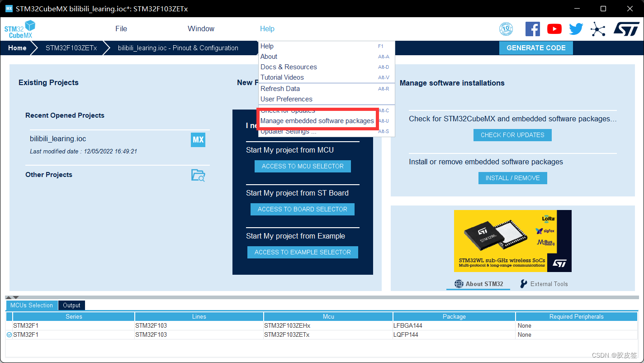Click MX icon beside bilibili_learing.ioc
The width and height of the screenshot is (644, 363).
tap(198, 139)
